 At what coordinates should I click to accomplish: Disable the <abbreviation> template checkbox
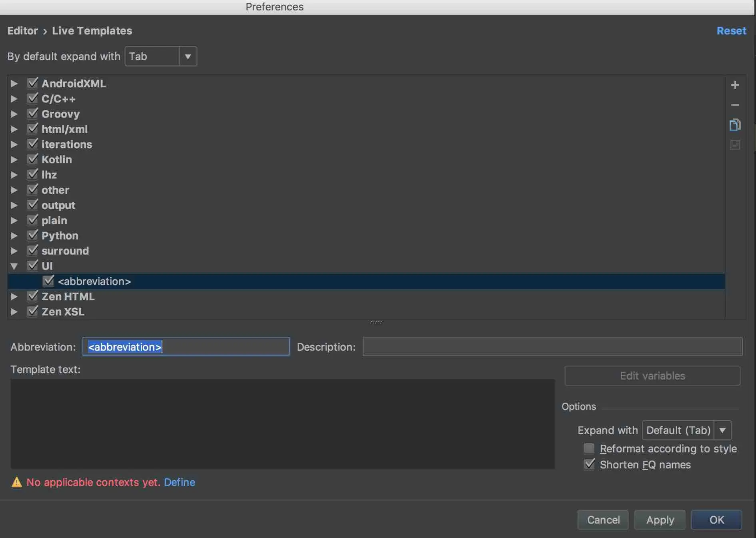click(48, 281)
